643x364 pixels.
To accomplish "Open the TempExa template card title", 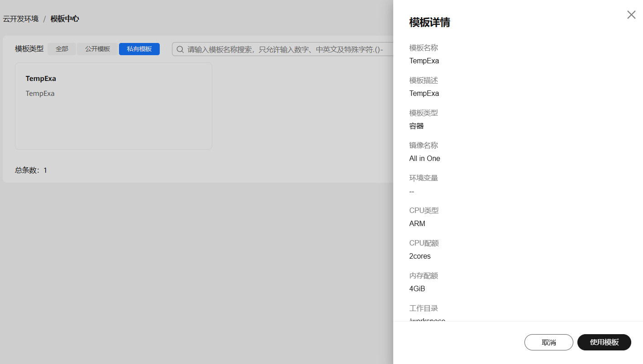I will pos(41,79).
